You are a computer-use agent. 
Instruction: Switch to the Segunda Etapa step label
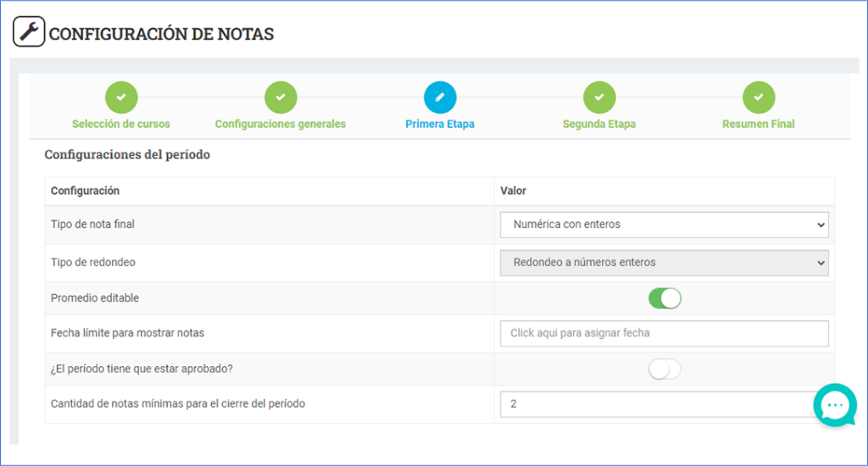click(x=599, y=124)
